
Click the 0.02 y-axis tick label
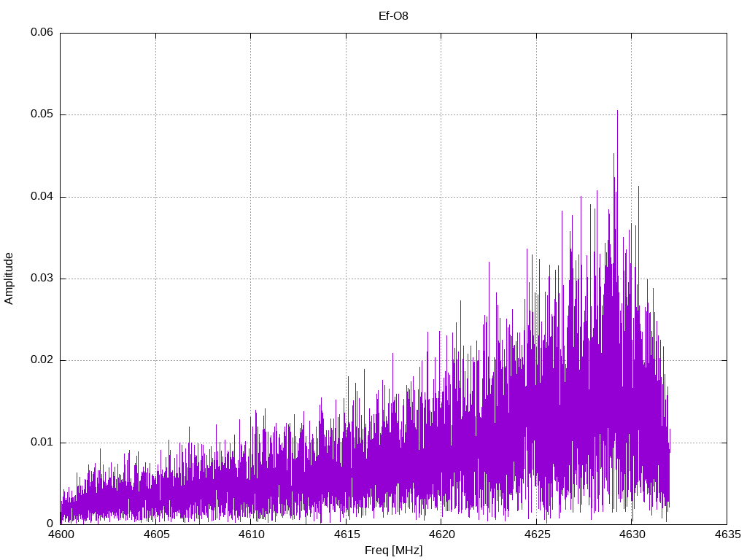(x=42, y=360)
